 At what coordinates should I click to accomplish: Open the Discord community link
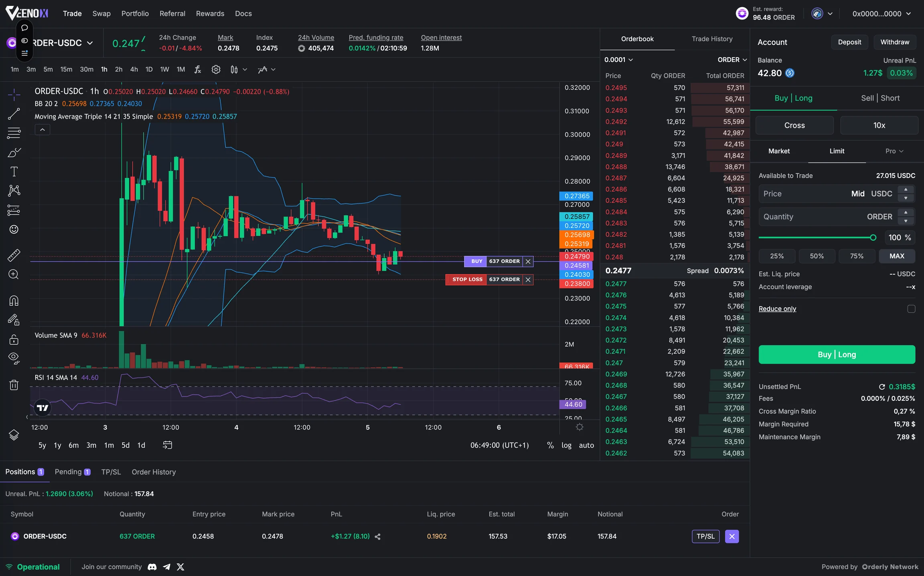pos(152,567)
